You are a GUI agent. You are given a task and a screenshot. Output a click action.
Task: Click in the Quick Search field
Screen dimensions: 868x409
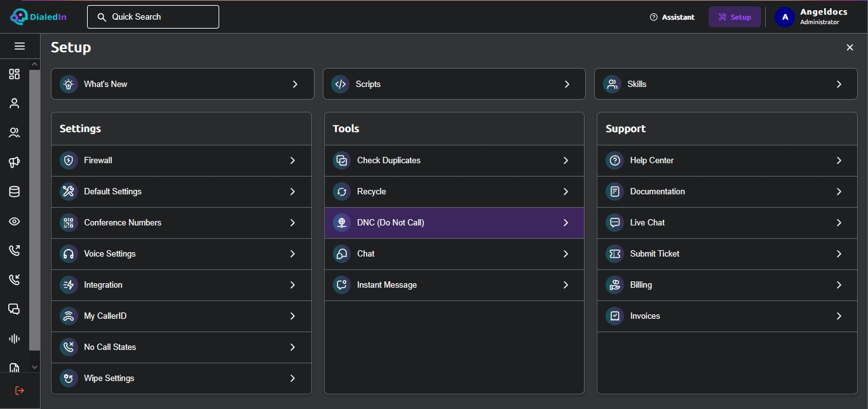point(153,17)
